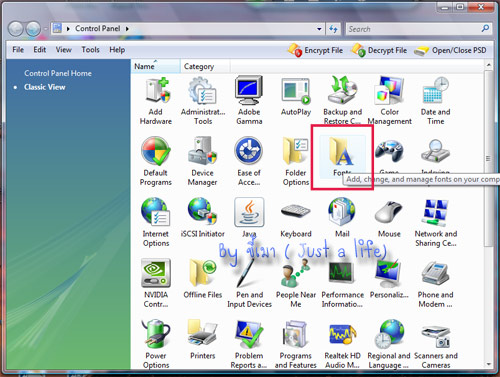Screen dimensions: 500x377
Task: Expand the address bar history dropdown
Action: 319,29
